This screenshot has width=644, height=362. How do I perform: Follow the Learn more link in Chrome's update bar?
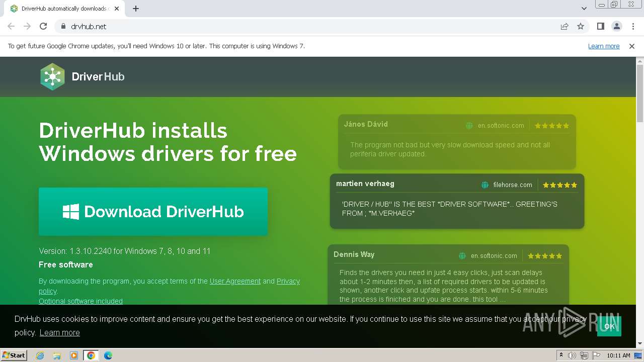pos(604,46)
